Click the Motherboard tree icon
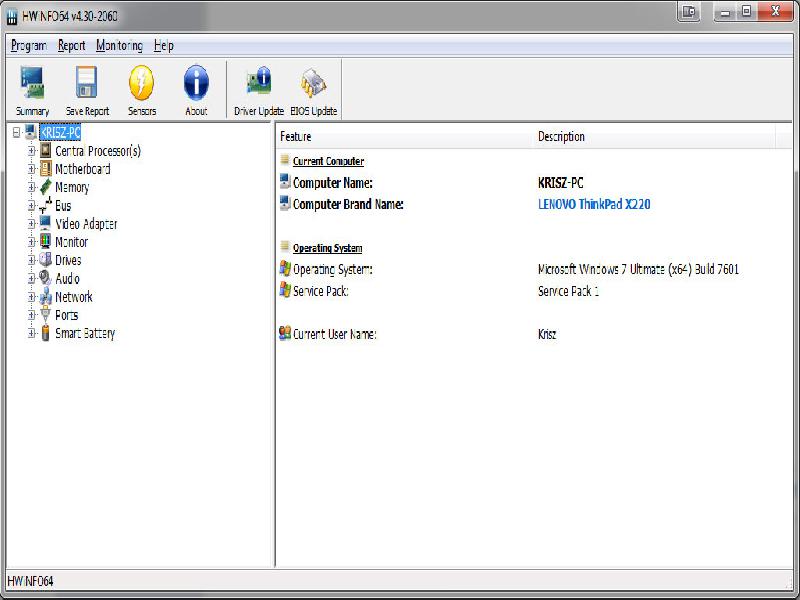Screen dimensions: 800x600 [x=46, y=168]
